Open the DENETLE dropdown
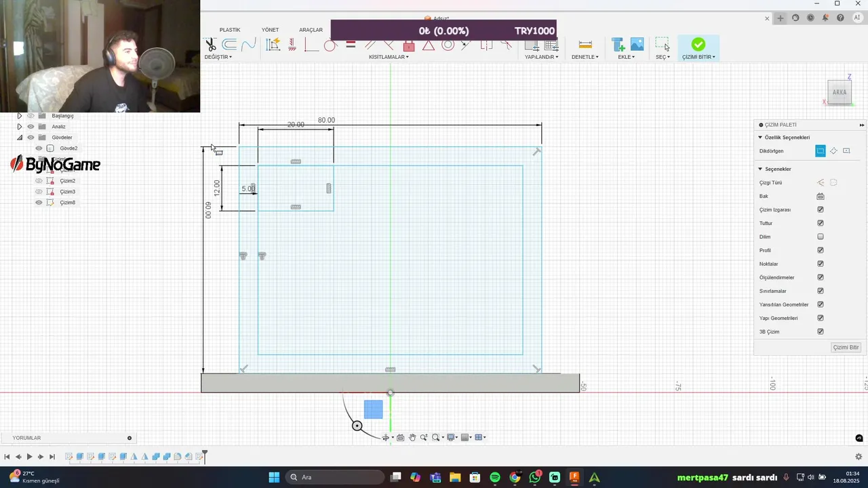This screenshot has height=488, width=868. click(x=585, y=57)
